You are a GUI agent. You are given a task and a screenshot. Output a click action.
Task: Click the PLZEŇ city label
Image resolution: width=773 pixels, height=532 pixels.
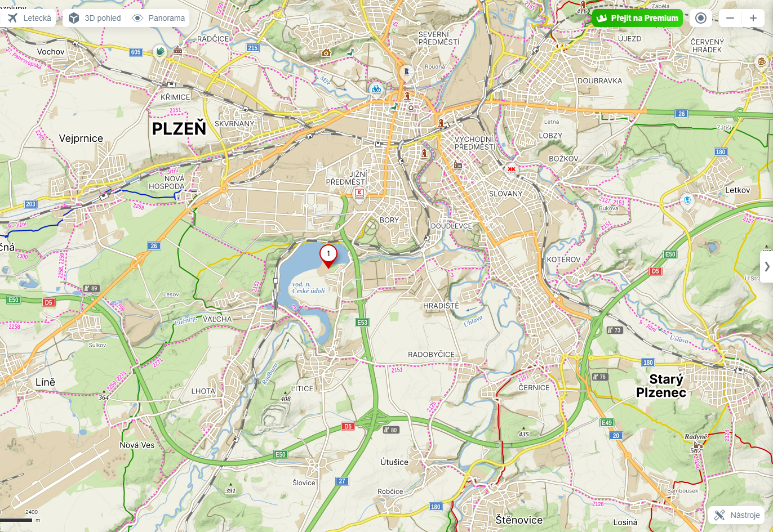coord(179,128)
